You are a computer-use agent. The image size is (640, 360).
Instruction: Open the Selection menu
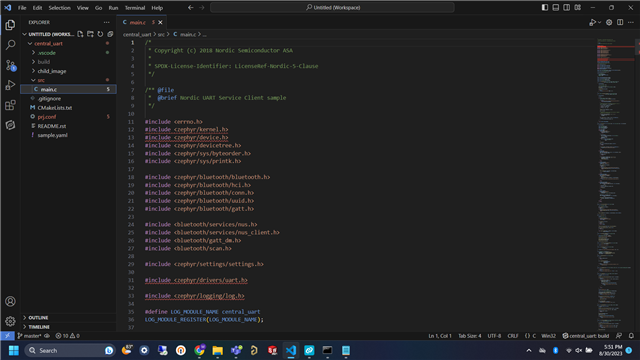pyautogui.click(x=60, y=8)
